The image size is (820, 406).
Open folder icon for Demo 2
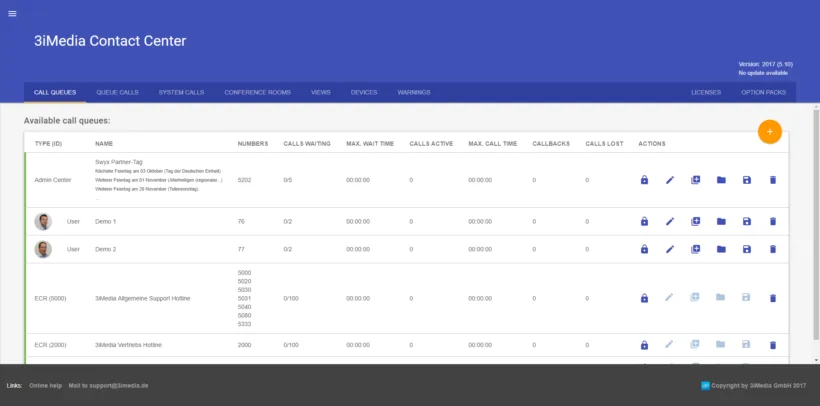click(x=721, y=249)
